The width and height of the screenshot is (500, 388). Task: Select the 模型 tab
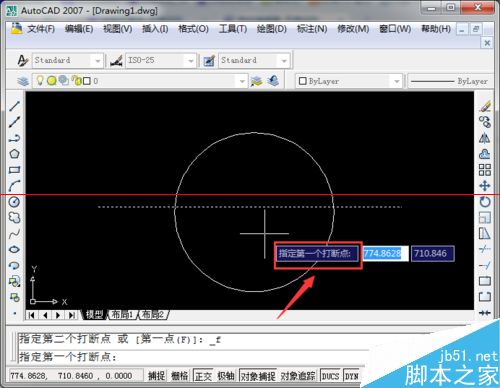point(95,314)
